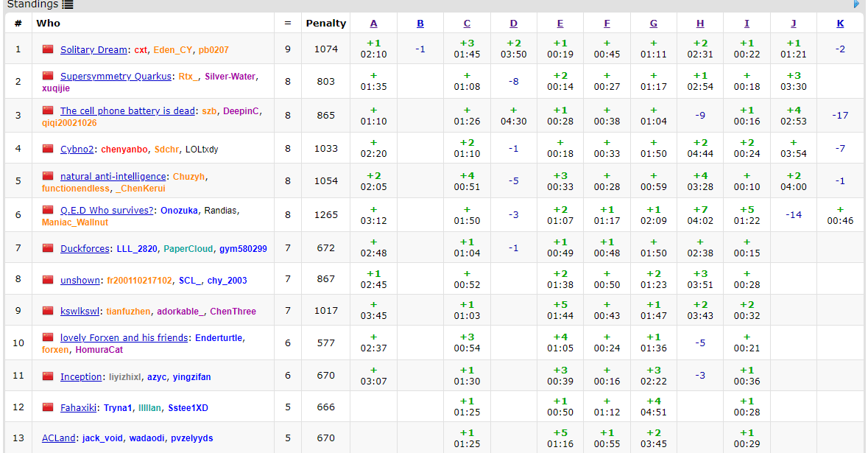View the ACLand team page

click(x=58, y=438)
